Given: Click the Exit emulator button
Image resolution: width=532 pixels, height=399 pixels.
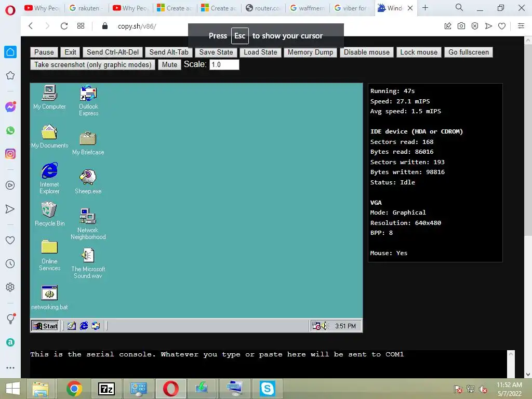Looking at the screenshot, I should (x=70, y=52).
